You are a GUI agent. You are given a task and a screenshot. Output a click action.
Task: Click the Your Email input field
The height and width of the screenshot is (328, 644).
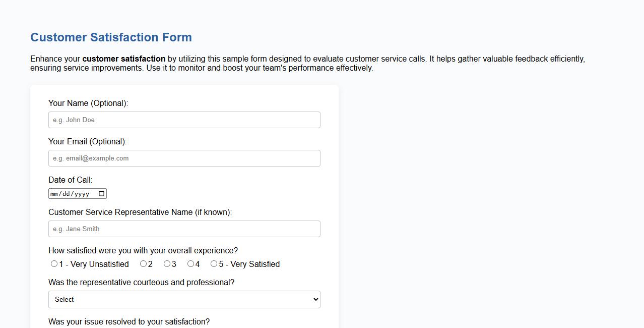pos(184,158)
